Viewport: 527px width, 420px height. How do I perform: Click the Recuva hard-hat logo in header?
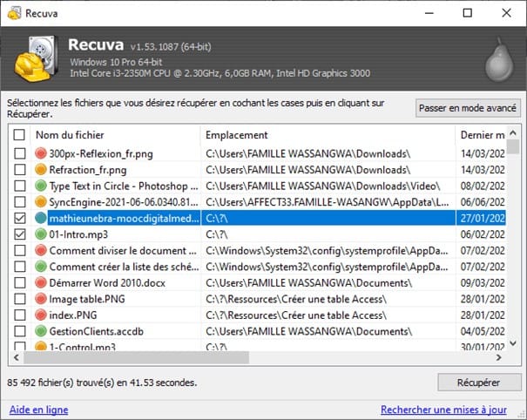click(x=36, y=59)
